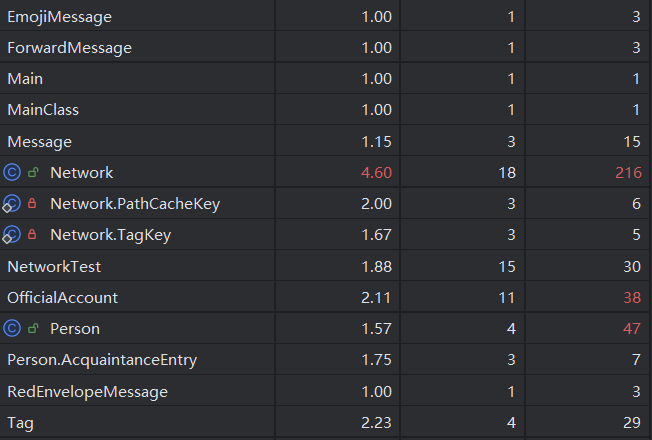Select the MainClass row
The width and height of the screenshot is (652, 440).
(x=326, y=109)
